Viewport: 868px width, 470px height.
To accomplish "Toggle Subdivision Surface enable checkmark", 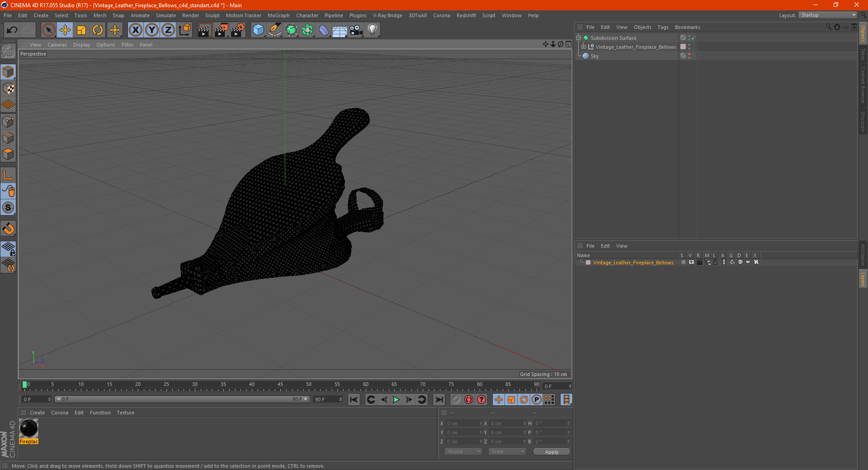I will point(693,38).
